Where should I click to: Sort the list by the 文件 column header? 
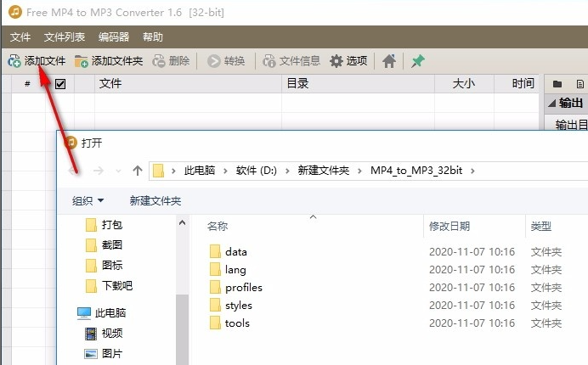189,83
